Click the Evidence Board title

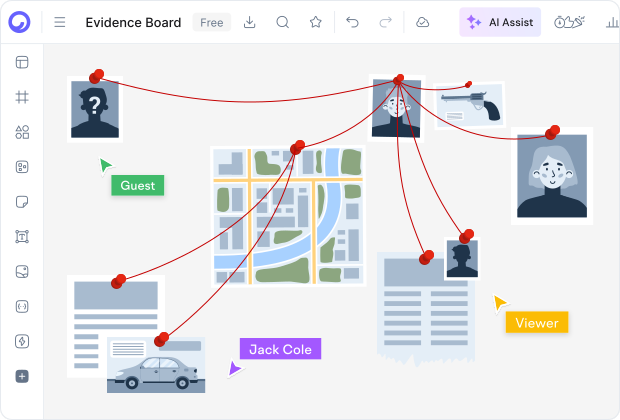click(x=133, y=22)
